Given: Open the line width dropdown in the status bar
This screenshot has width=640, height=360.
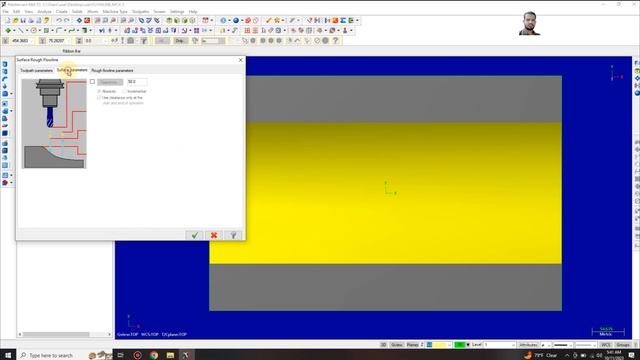Looking at the screenshot, I should click(594, 345).
